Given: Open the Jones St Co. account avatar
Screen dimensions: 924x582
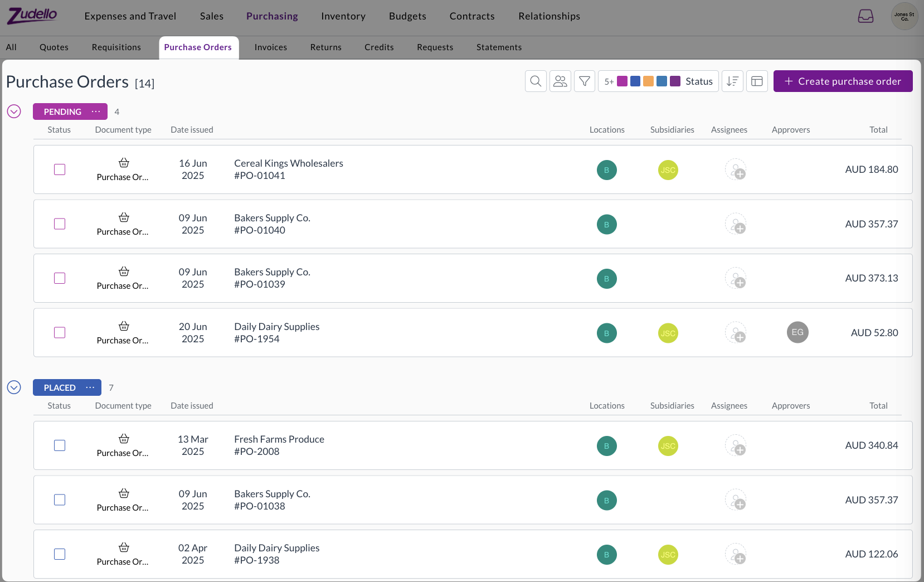Looking at the screenshot, I should 904,16.
